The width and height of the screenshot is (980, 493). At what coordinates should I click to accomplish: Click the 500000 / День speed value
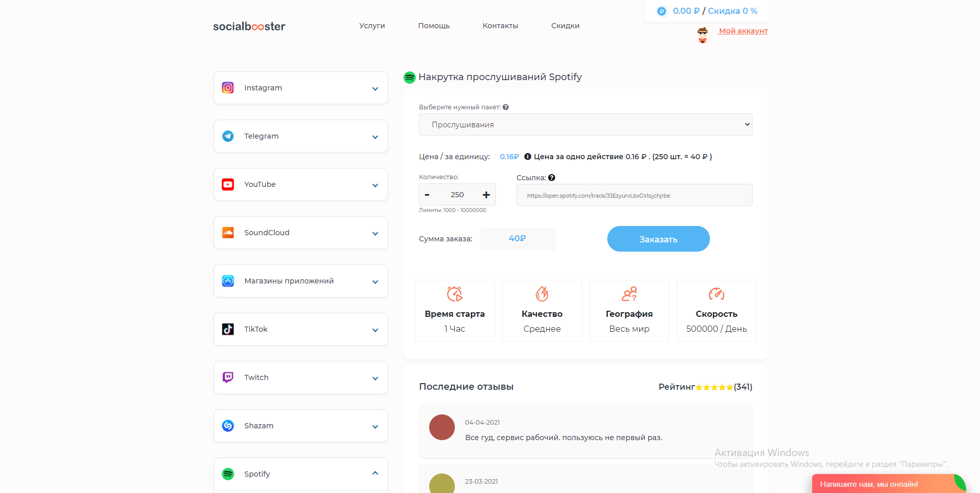coord(717,329)
